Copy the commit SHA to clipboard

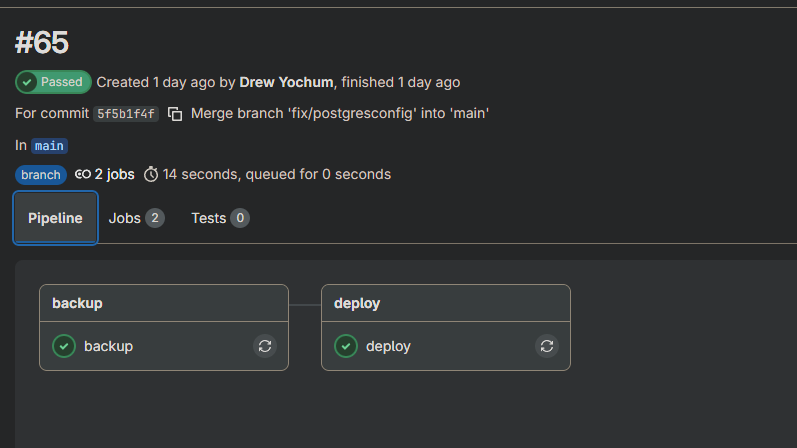click(175, 114)
